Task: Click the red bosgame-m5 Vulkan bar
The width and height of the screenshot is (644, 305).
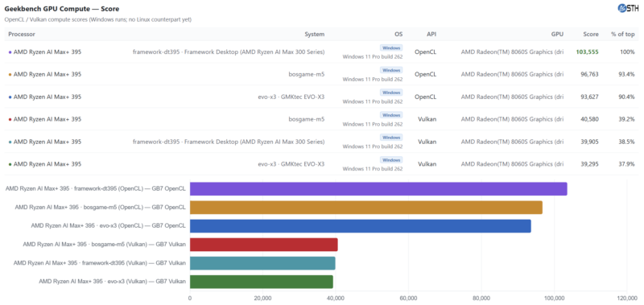Action: pyautogui.click(x=264, y=245)
